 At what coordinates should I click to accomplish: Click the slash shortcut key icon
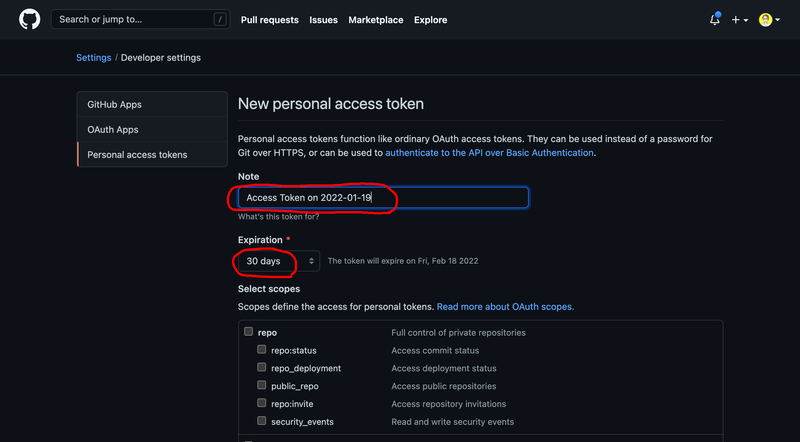click(x=219, y=19)
